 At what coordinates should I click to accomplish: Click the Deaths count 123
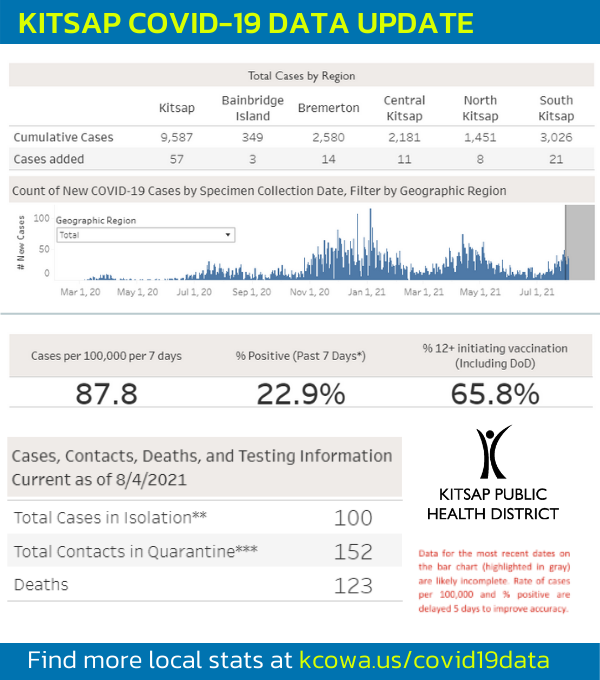(x=353, y=585)
